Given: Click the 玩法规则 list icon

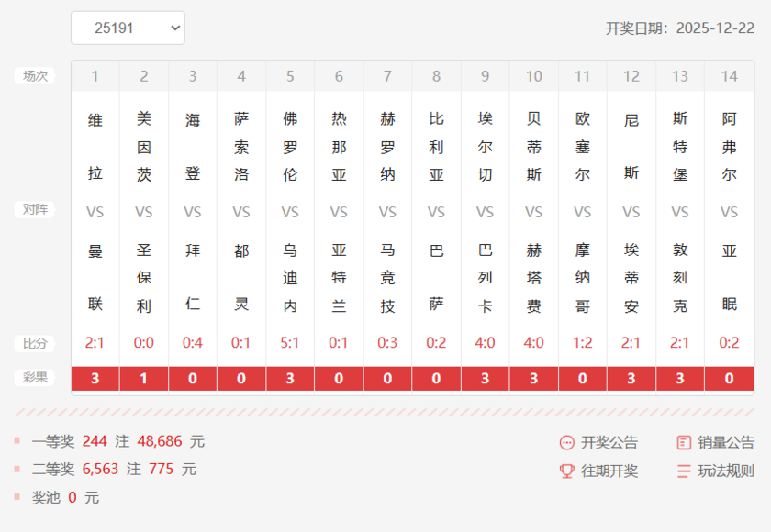Looking at the screenshot, I should click(683, 471).
